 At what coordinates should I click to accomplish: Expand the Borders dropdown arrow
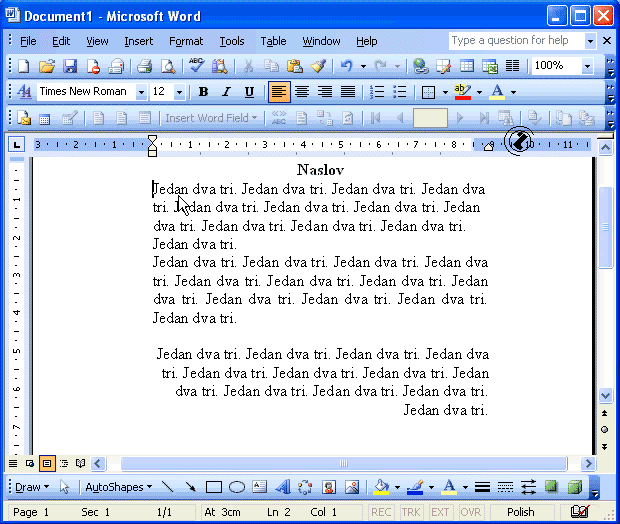[x=445, y=92]
